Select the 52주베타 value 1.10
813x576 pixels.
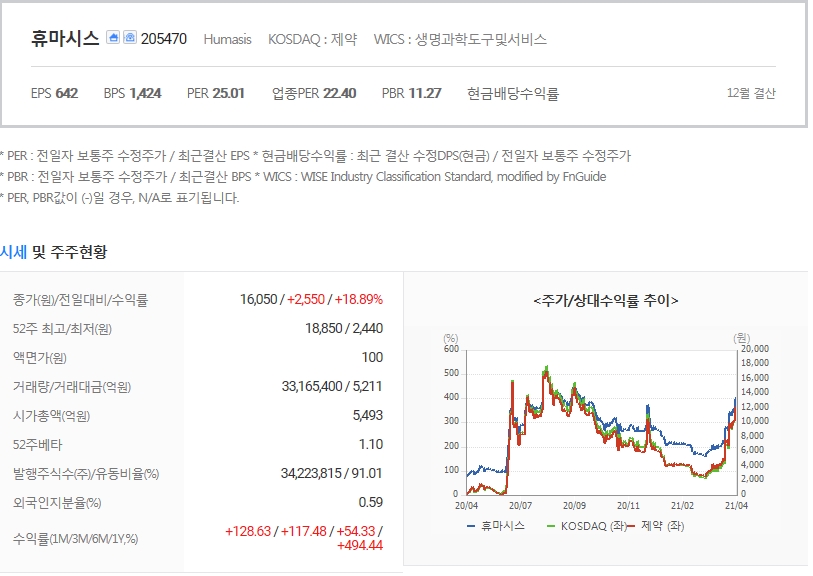(371, 444)
